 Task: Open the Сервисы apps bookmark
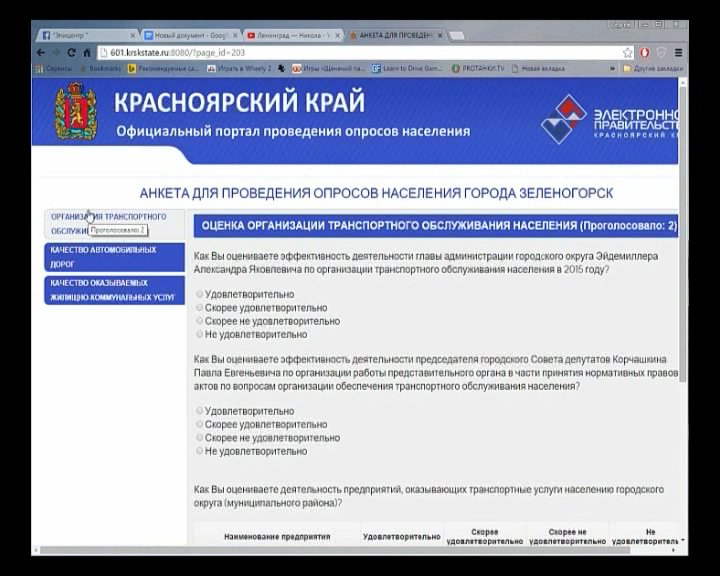54,68
